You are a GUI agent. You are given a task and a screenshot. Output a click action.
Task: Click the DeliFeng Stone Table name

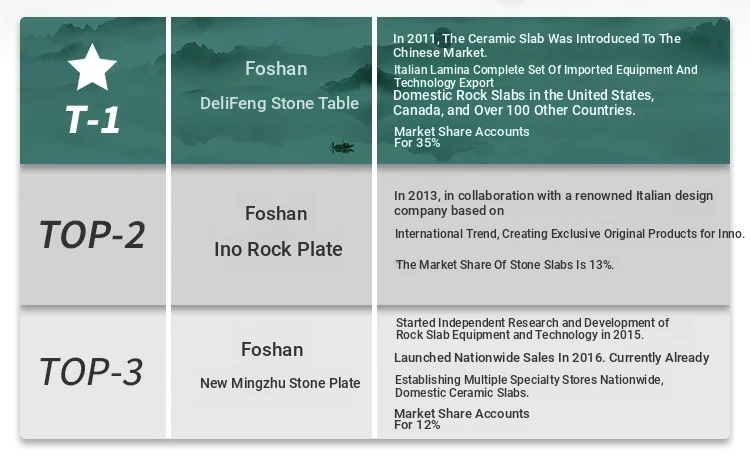(x=279, y=103)
